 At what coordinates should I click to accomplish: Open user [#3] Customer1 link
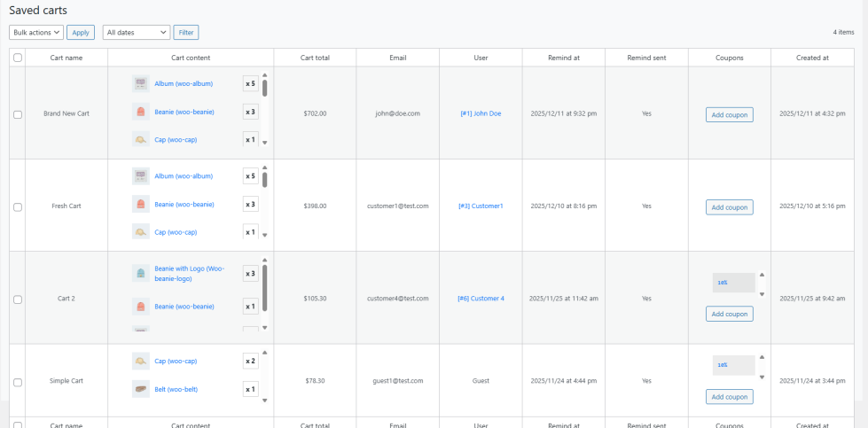[x=481, y=206]
